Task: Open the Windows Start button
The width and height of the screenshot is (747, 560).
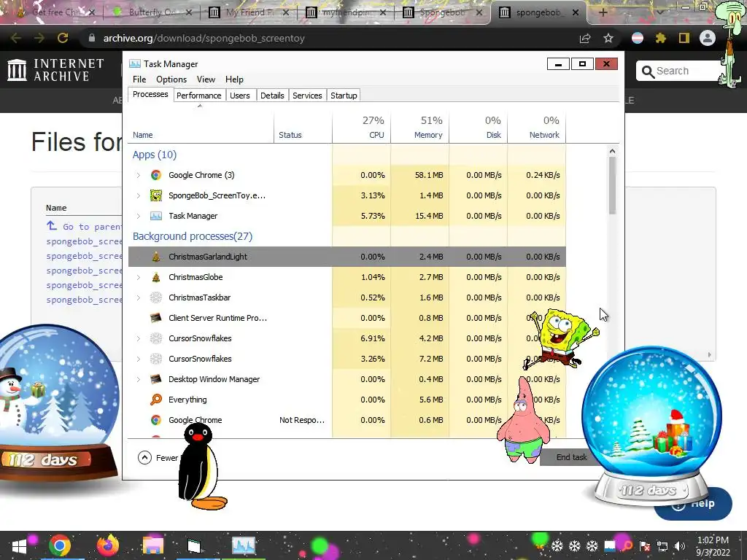Action: [x=19, y=545]
